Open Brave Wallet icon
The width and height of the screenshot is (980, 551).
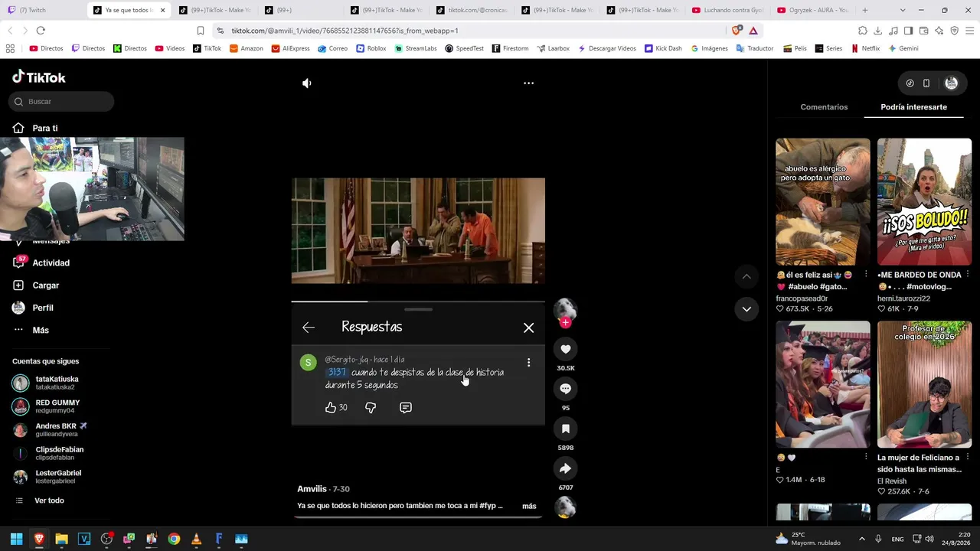[x=923, y=31]
